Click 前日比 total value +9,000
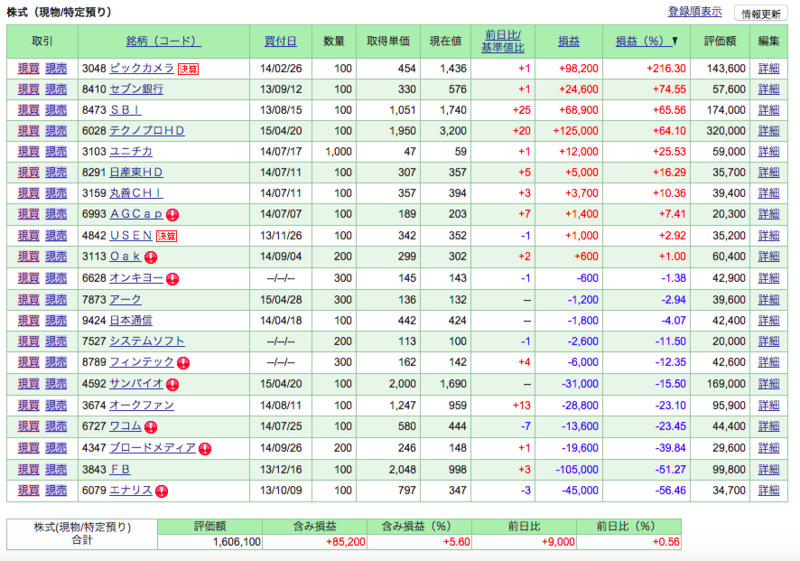This screenshot has width=800, height=561. pos(558,542)
